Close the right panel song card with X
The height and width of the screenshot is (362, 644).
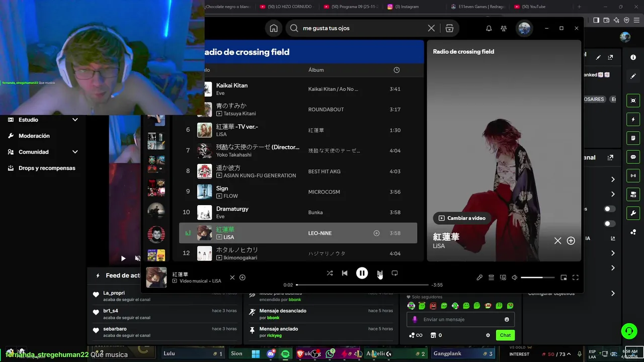[x=557, y=241]
